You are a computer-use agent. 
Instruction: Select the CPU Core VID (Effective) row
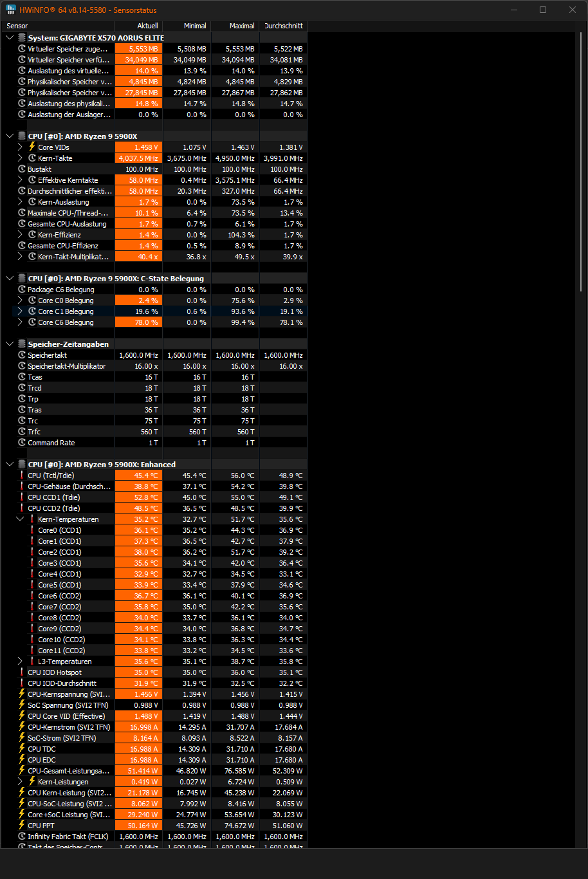point(154,716)
